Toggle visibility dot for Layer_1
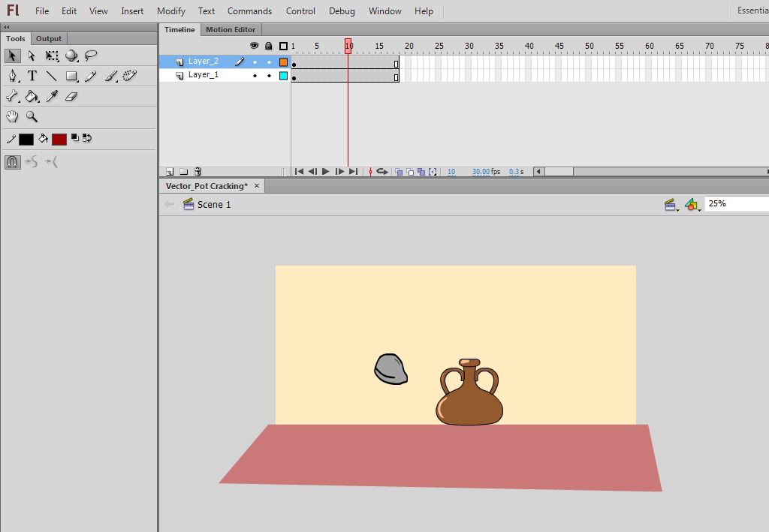Screen dimensions: 769x532 pos(255,76)
